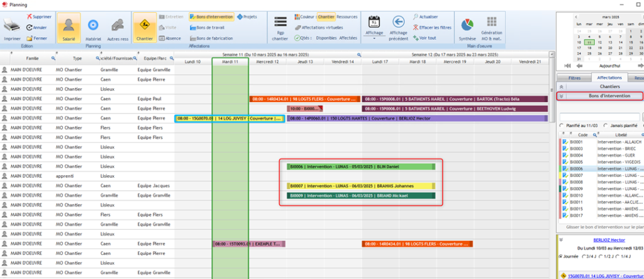Go to previous month in calendar
This screenshot has width=644, height=279.
click(x=576, y=17)
